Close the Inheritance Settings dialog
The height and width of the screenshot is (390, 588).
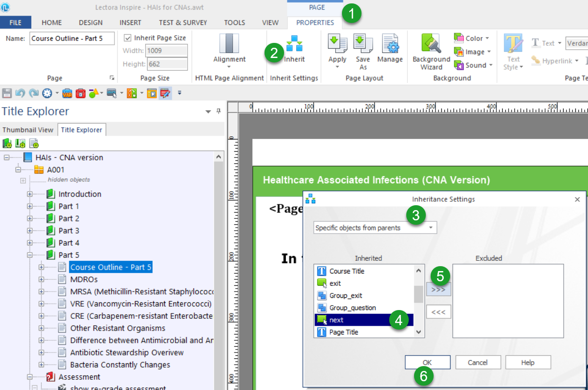coord(577,199)
